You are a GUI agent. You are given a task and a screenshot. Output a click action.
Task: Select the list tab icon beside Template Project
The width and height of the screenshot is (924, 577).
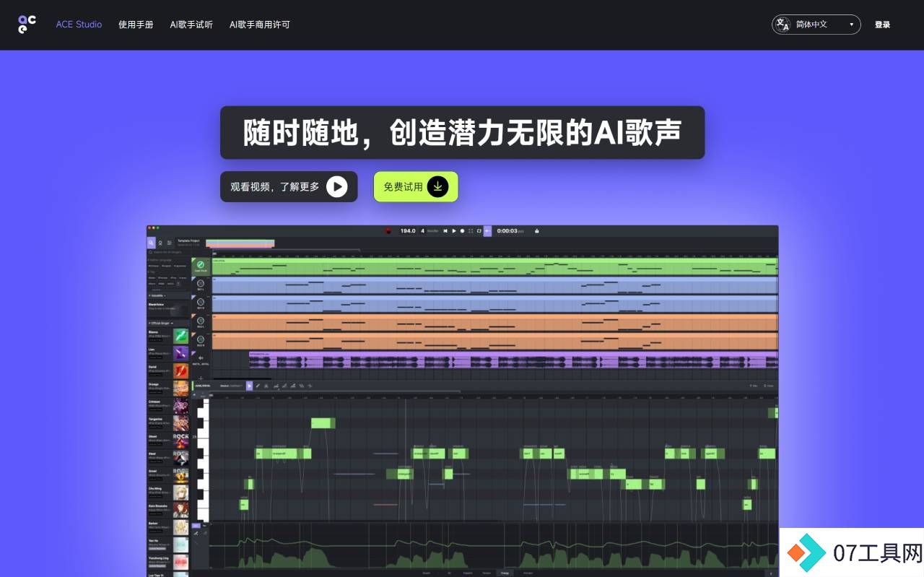(170, 243)
